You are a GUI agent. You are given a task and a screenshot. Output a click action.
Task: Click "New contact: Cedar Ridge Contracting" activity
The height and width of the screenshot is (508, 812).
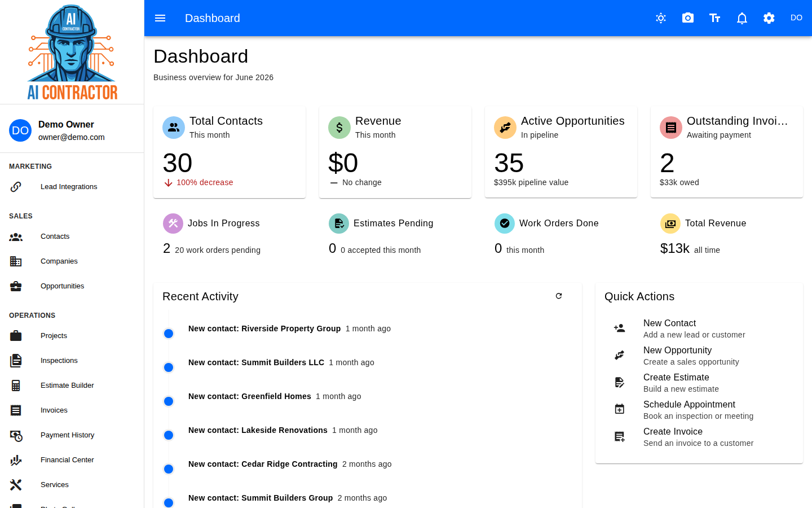click(x=263, y=464)
